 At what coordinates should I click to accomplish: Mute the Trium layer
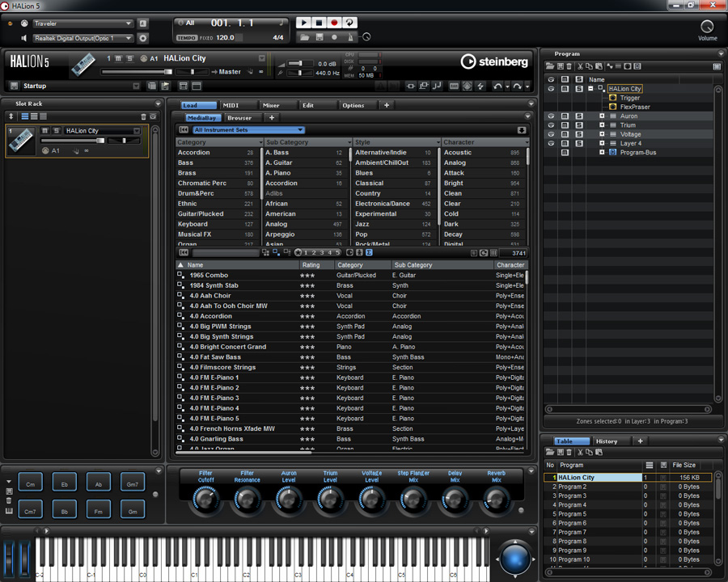click(565, 125)
